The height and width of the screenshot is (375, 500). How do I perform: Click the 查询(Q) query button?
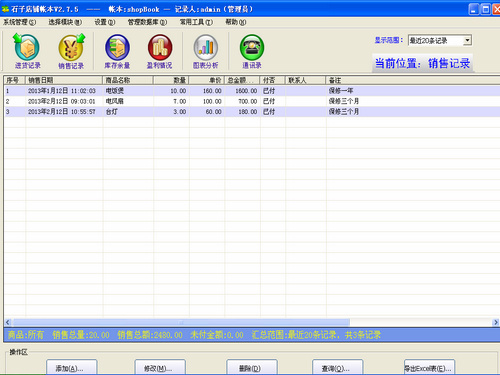click(x=338, y=367)
